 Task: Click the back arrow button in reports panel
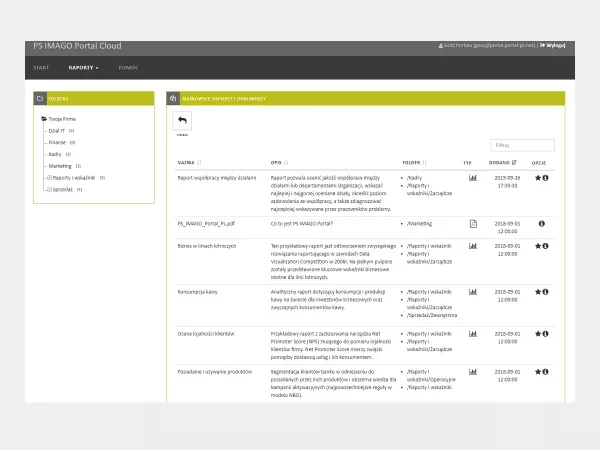(181, 120)
